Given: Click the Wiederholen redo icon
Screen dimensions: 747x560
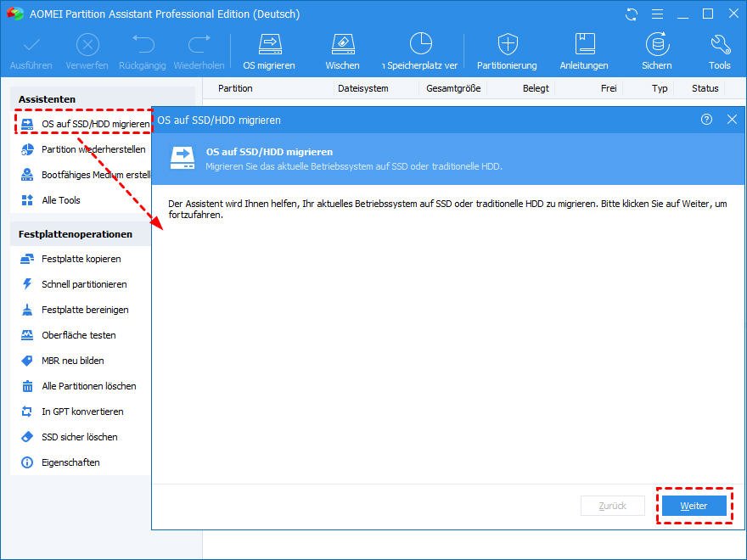Looking at the screenshot, I should (x=199, y=44).
